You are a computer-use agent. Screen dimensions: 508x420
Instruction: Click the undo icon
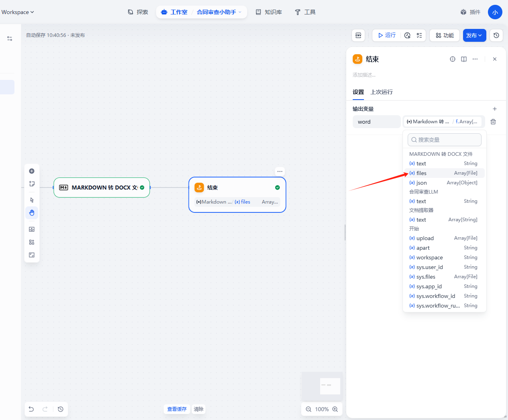[x=31, y=409]
